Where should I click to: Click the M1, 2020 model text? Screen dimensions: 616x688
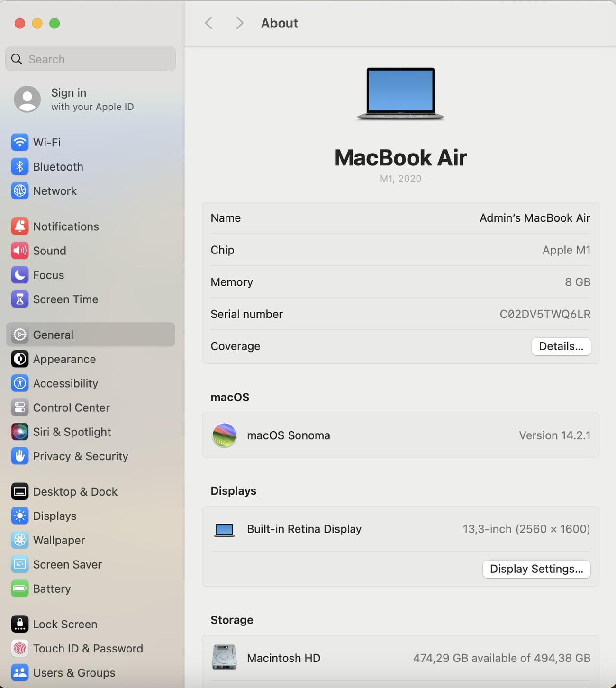point(400,179)
